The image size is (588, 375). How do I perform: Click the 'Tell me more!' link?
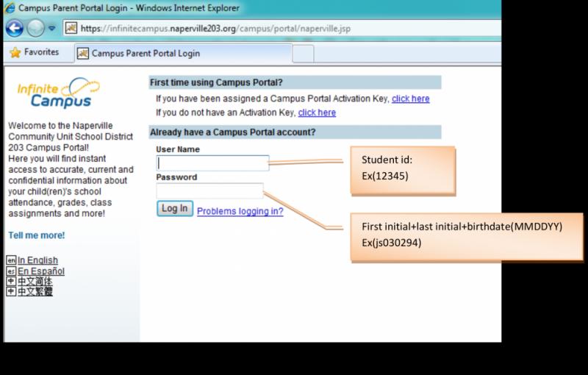point(36,235)
